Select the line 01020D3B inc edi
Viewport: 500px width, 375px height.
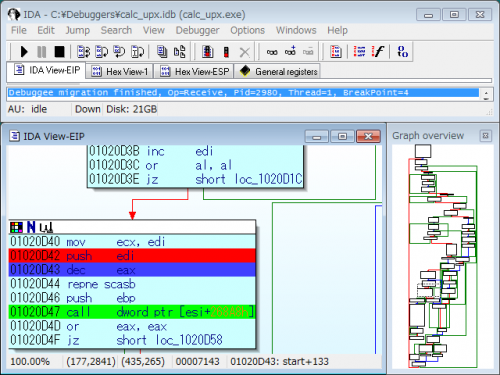pyautogui.click(x=196, y=152)
